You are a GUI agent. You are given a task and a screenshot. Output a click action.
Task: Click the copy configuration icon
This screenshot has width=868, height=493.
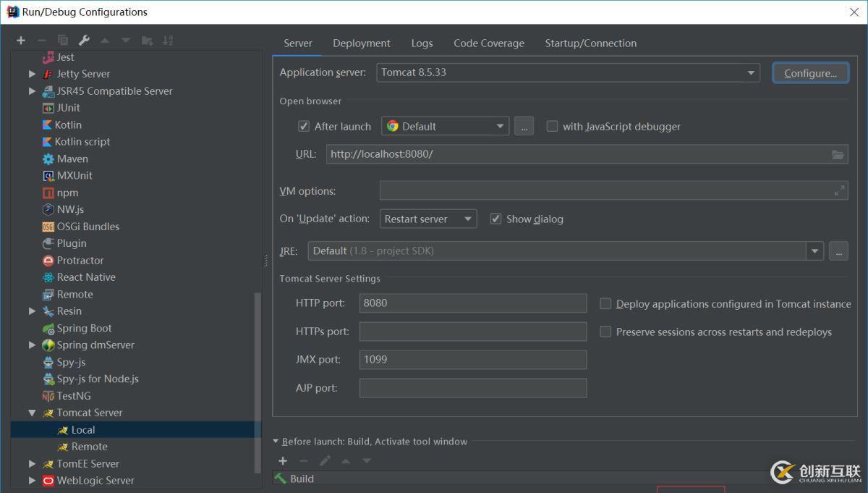click(x=63, y=41)
